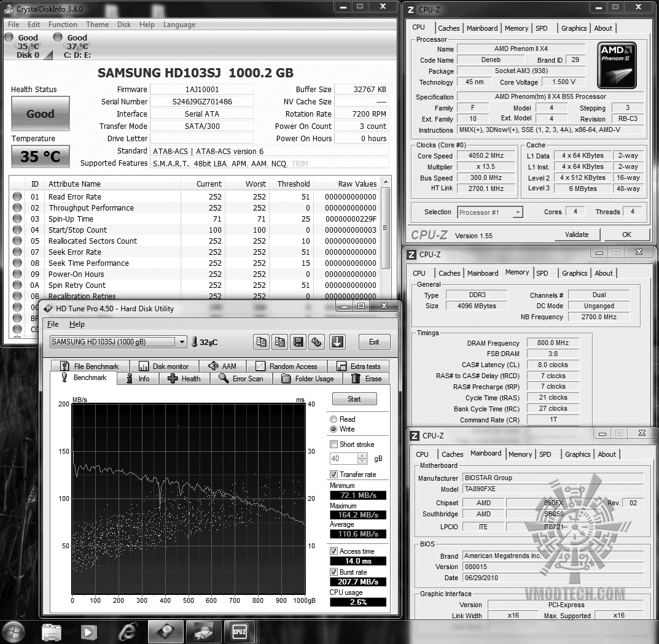The image size is (659, 644).
Task: Open Windows Media Player taskbar icon
Action: pyautogui.click(x=88, y=632)
